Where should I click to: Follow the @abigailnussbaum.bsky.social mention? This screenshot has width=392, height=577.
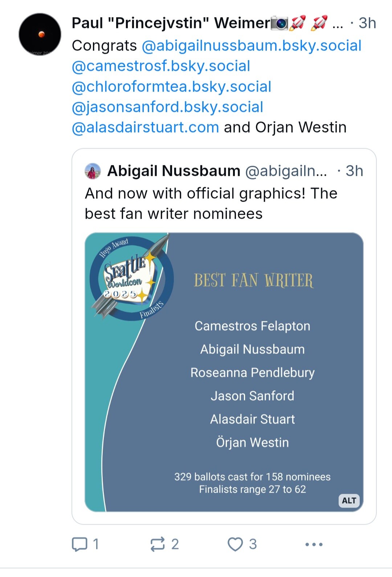252,45
